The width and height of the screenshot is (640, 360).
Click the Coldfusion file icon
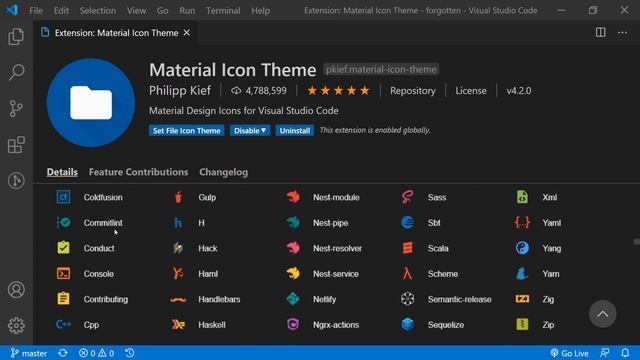[63, 197]
